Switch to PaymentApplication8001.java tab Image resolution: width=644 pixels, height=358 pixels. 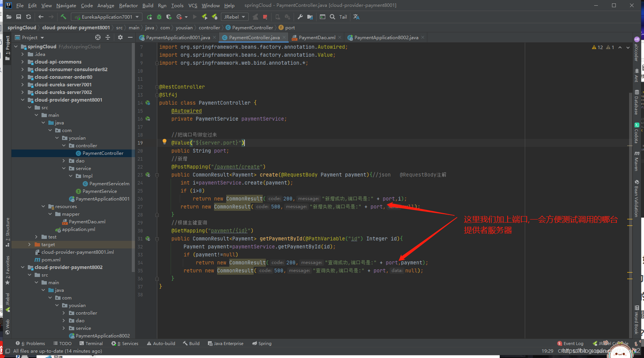point(178,37)
